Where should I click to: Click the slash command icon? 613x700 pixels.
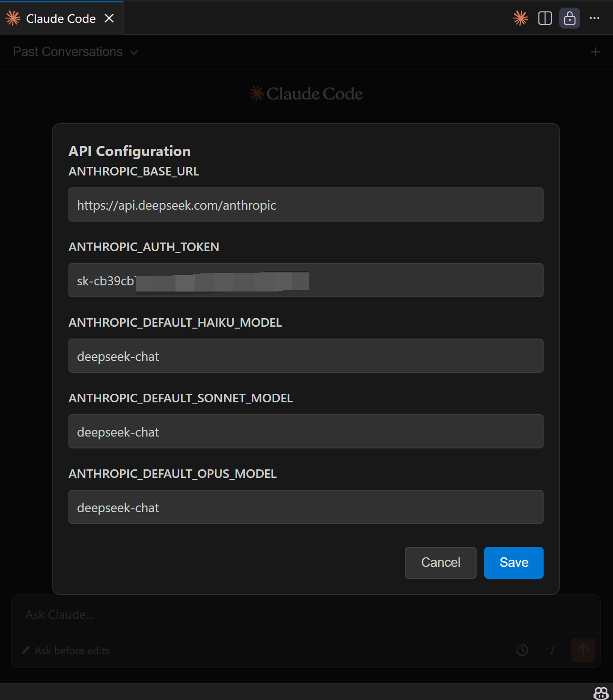[552, 650]
